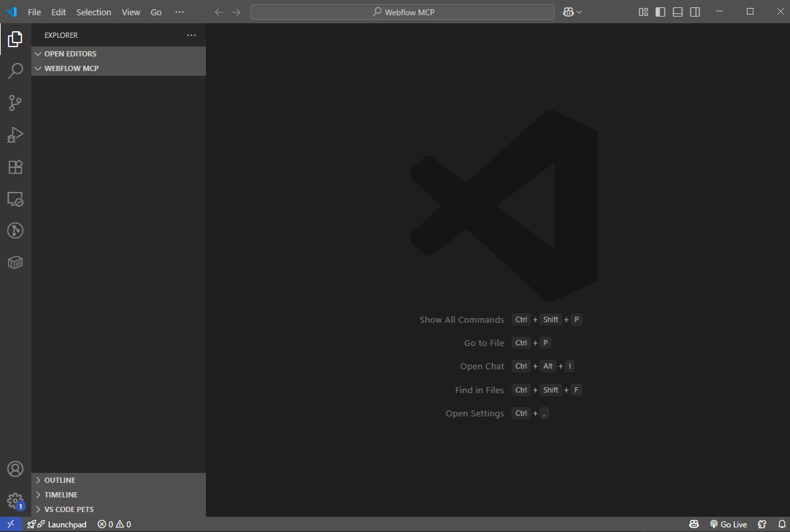
Task: Expand the Timeline section
Action: 118,495
